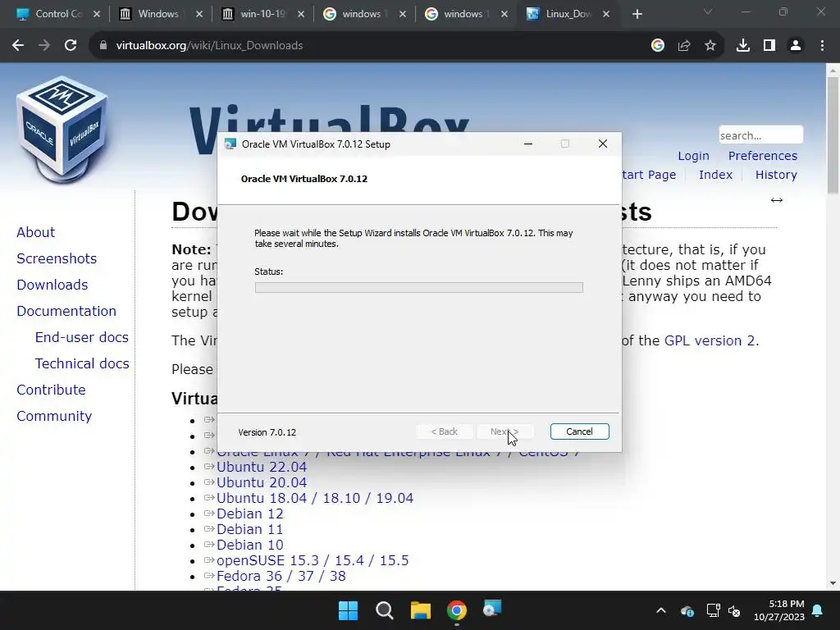840x630 pixels.
Task: Share this page via the share icon
Action: (684, 46)
